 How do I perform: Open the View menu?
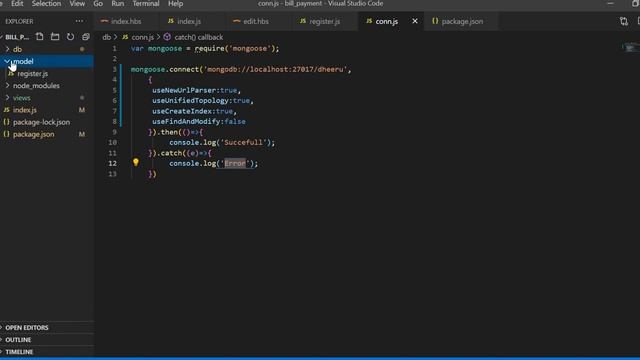point(77,4)
